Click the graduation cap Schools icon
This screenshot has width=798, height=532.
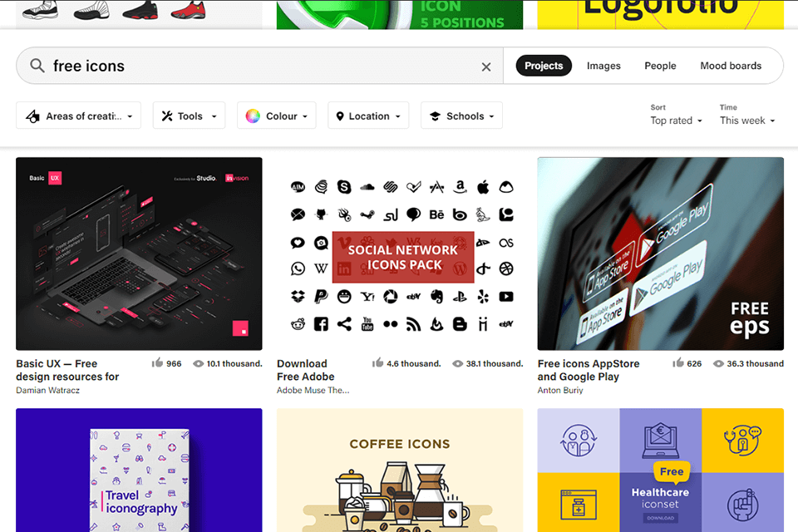(x=435, y=116)
